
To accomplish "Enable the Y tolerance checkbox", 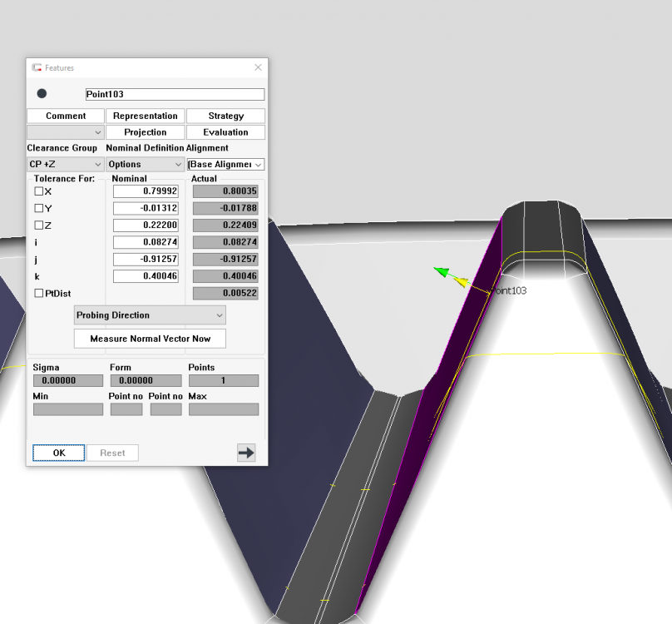I will [38, 208].
